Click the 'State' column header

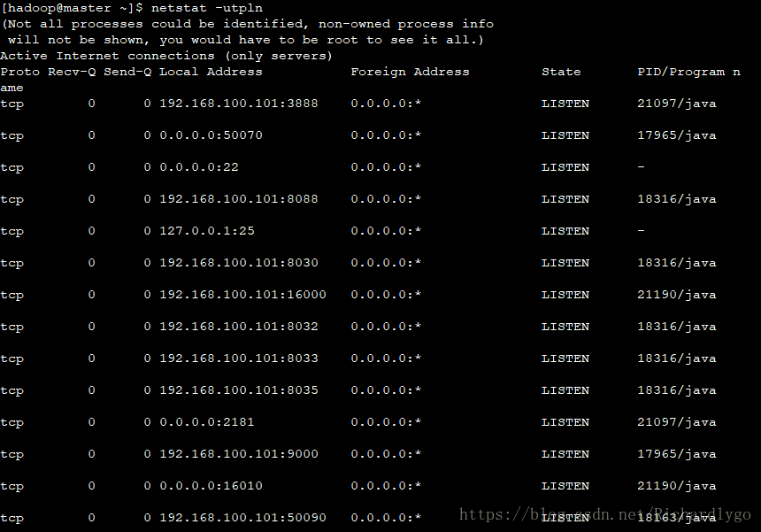coord(561,72)
